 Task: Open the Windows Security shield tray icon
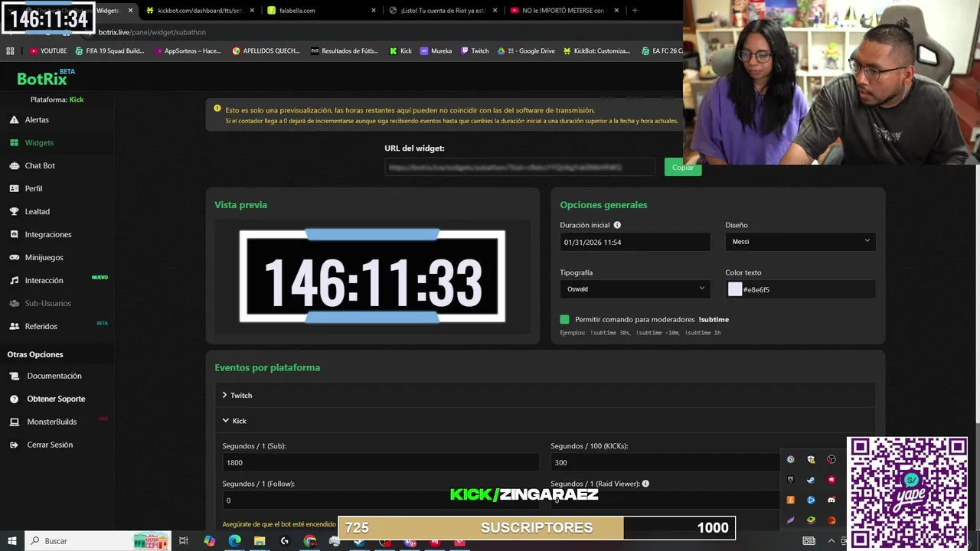811,459
